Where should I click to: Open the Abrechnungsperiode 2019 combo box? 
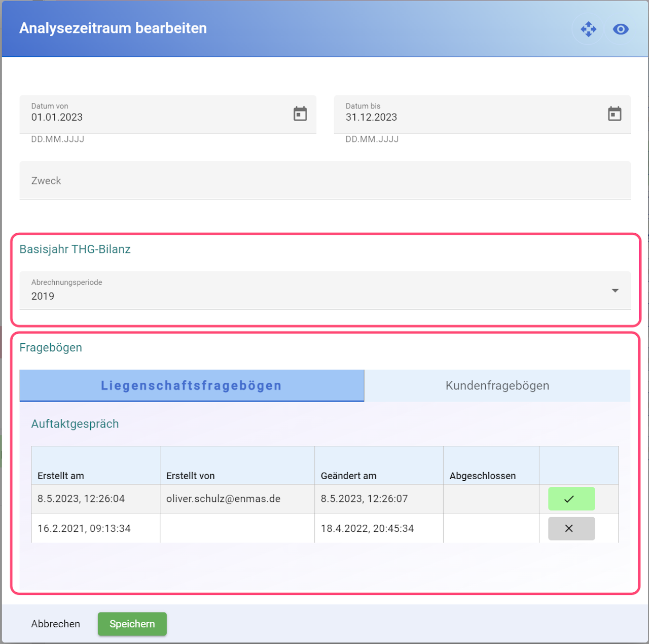(x=325, y=290)
